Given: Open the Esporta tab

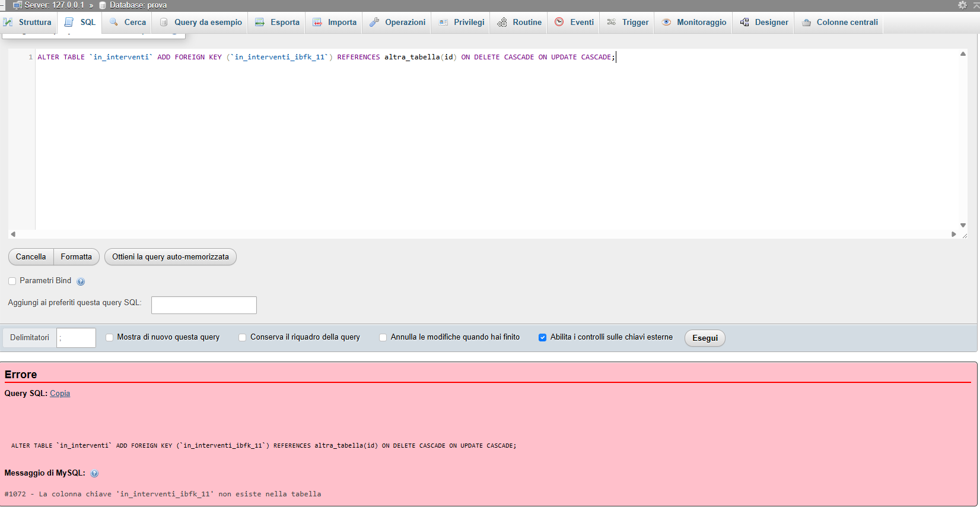Looking at the screenshot, I should (x=277, y=22).
